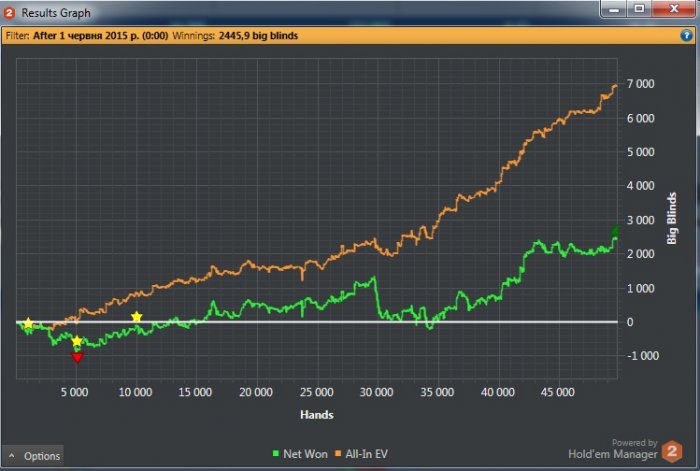Maximize the Results Graph window

tap(639, 9)
